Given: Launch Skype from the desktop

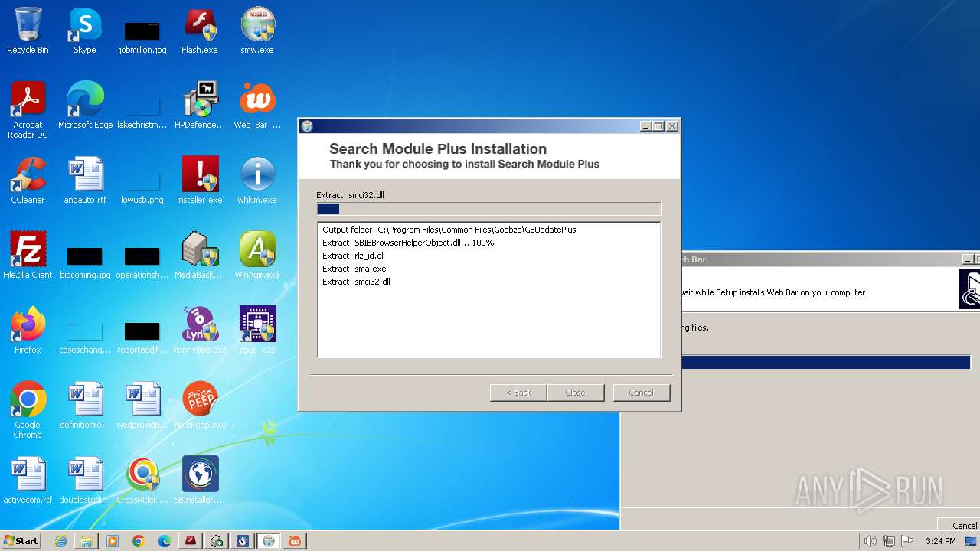Looking at the screenshot, I should [x=84, y=31].
